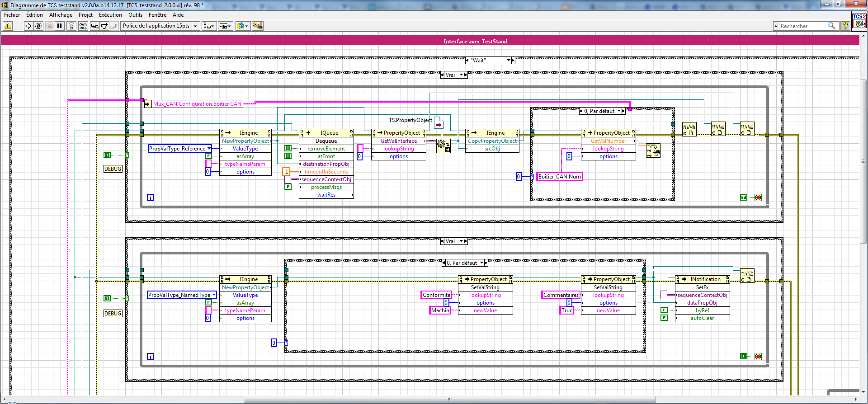Click the Step Into button
This screenshot has width=868, height=404.
pyautogui.click(x=94, y=26)
